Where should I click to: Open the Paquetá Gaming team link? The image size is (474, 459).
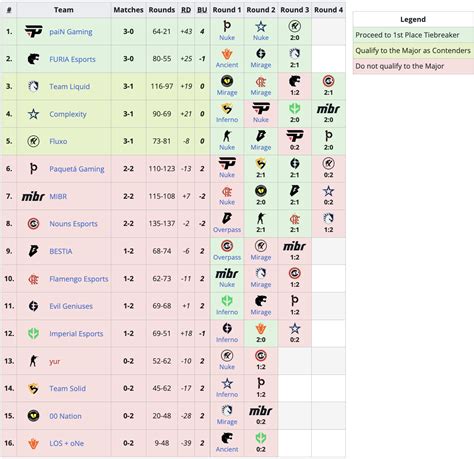(x=77, y=169)
